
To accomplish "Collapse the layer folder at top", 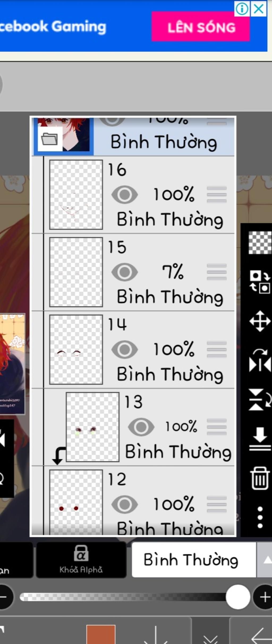I will pos(50,139).
